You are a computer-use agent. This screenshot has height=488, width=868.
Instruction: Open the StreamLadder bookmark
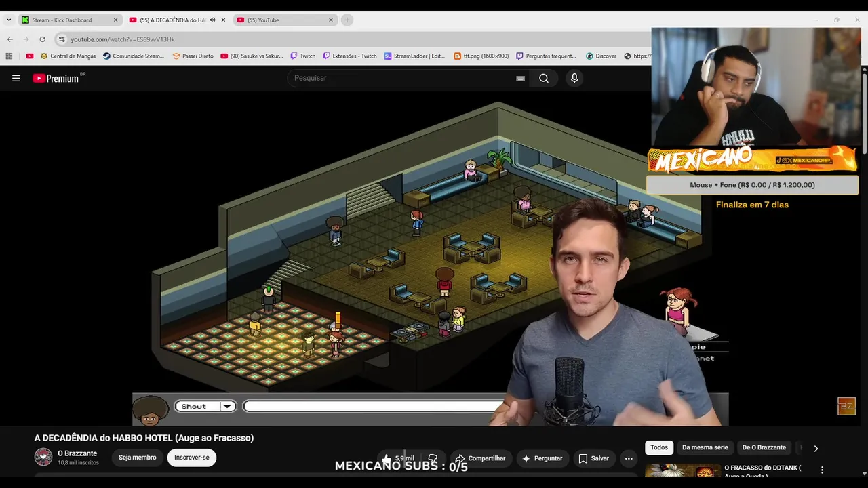coord(415,56)
